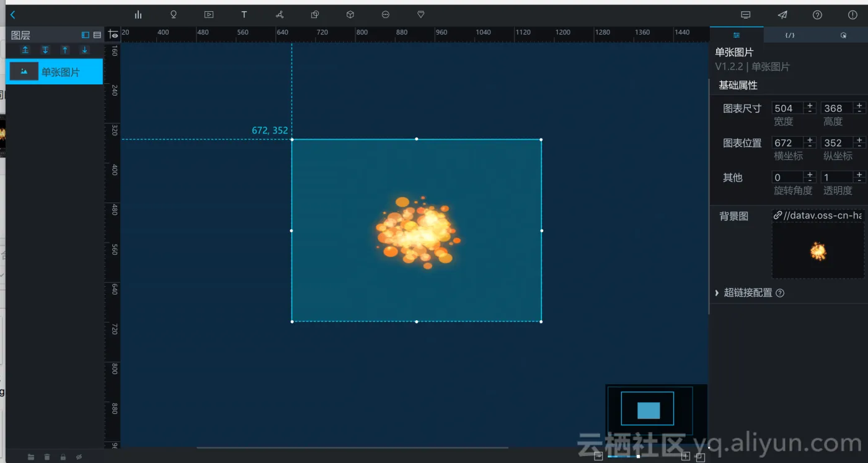The image size is (868, 463).
Task: Click the exclamation info icon in top bar
Action: pyautogui.click(x=853, y=15)
